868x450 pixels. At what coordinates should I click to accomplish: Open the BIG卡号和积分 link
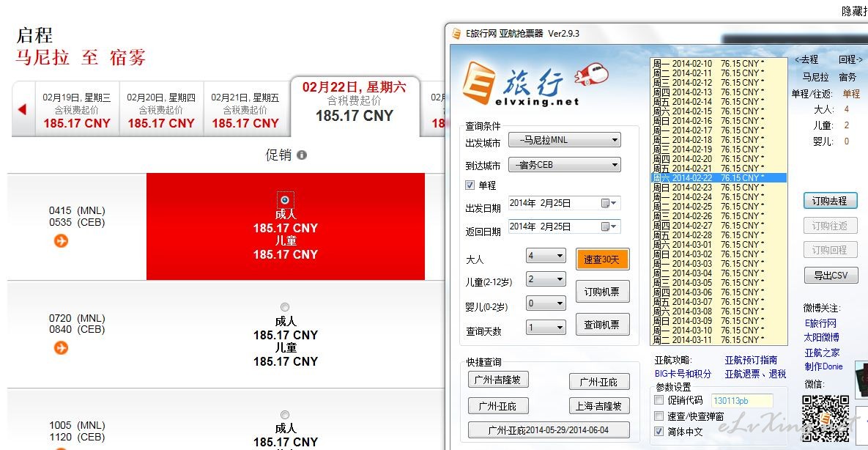(683, 374)
